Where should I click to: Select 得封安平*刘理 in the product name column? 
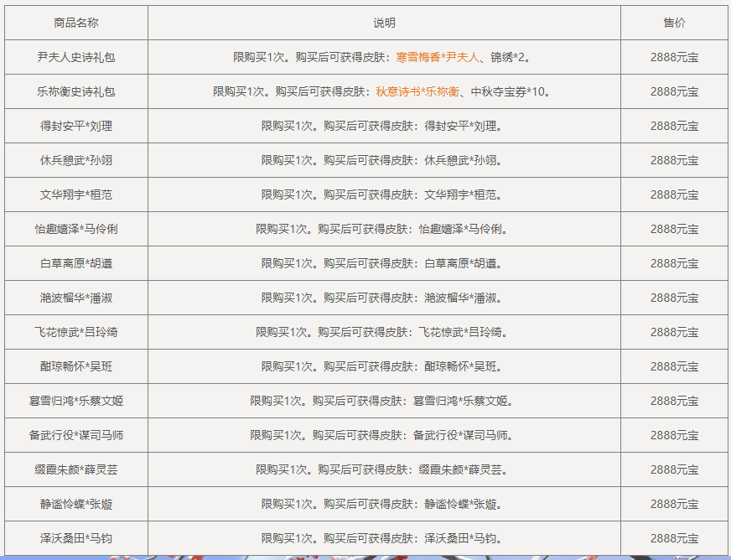click(76, 126)
